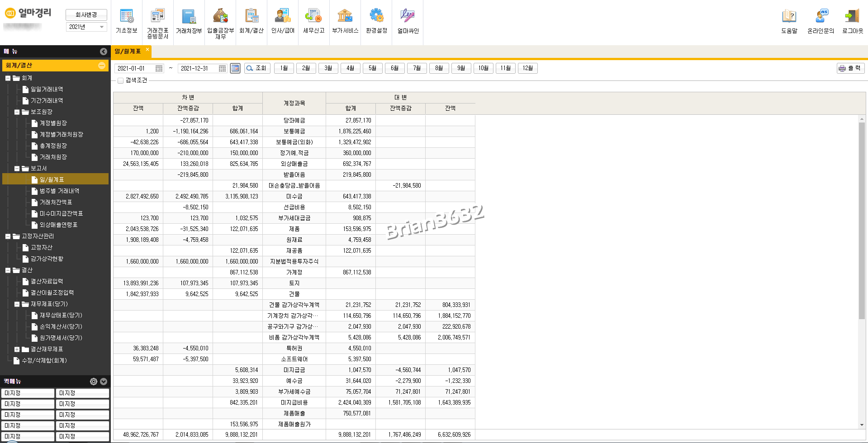Open the 부가서비스 toolbar icon
The width and height of the screenshot is (868, 443).
coord(345,21)
